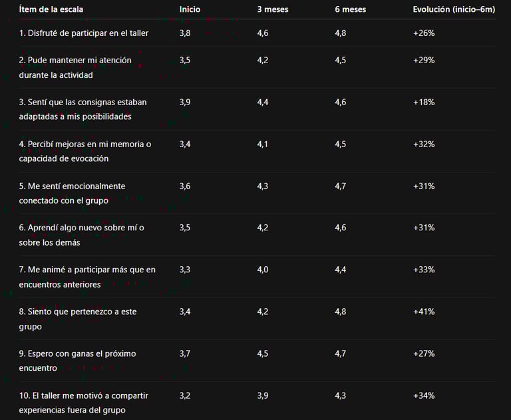Select item '7. Me animé a participar más'
511x420 pixels.
(x=87, y=277)
